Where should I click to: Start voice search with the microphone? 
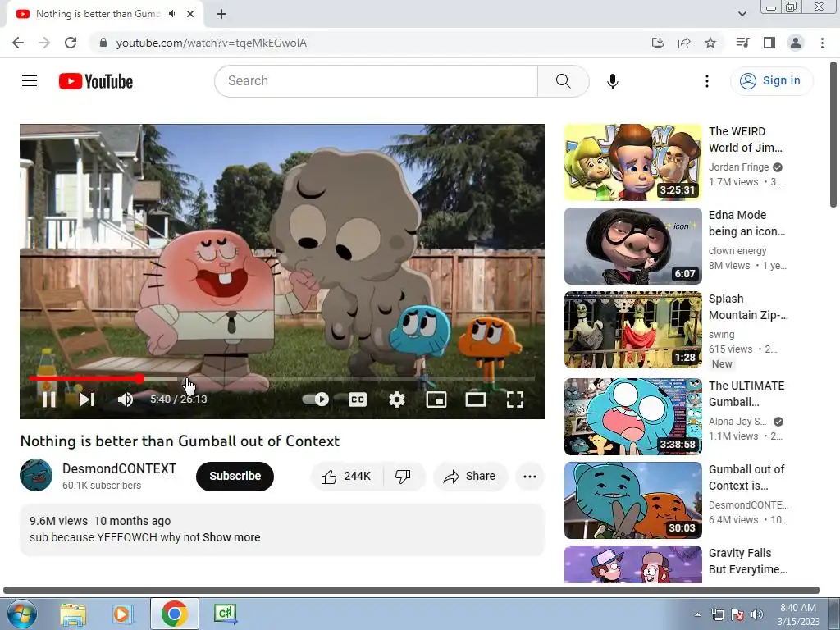click(612, 81)
